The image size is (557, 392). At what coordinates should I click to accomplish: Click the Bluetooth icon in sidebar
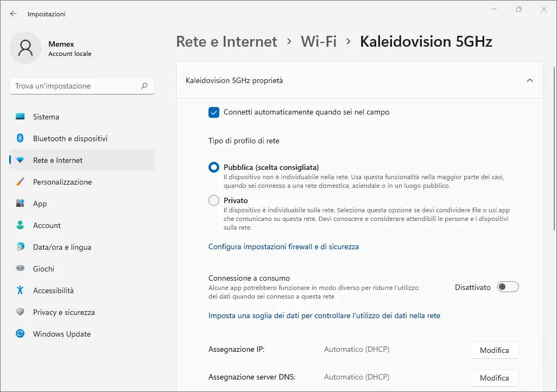coord(20,138)
